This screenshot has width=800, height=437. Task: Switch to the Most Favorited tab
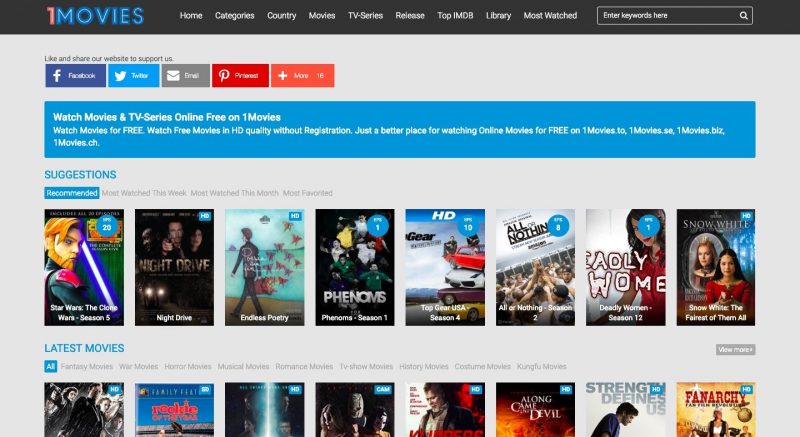(308, 193)
